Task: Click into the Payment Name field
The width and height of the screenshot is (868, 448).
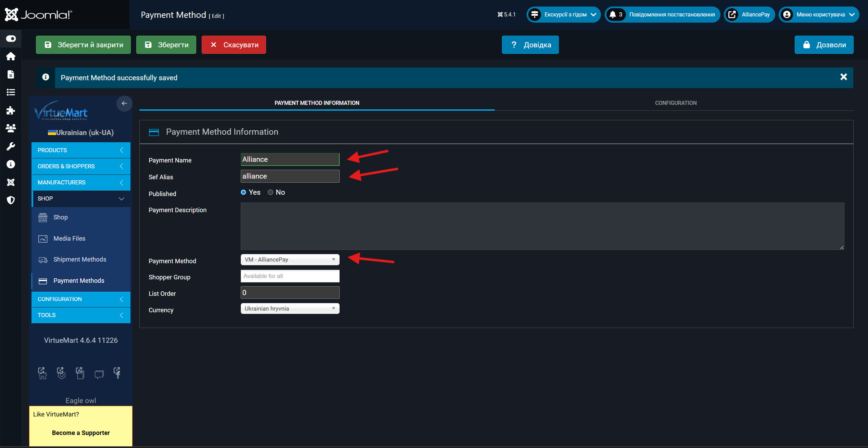Action: pyautogui.click(x=290, y=159)
